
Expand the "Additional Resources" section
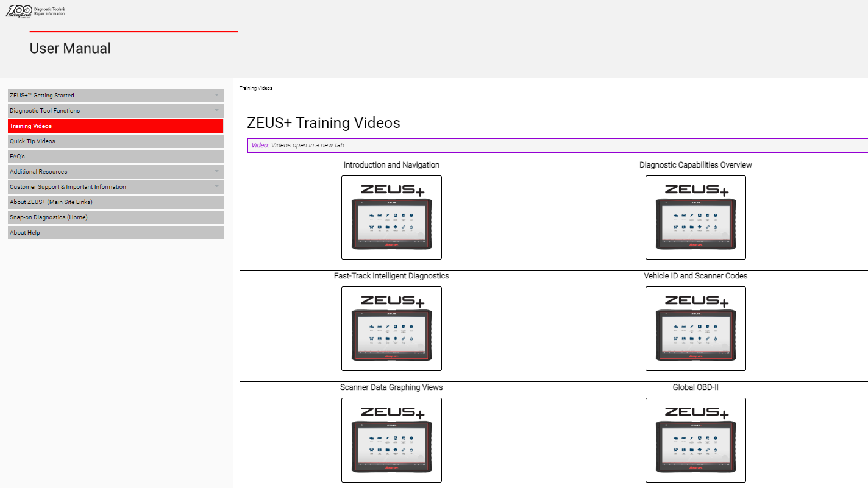point(115,171)
